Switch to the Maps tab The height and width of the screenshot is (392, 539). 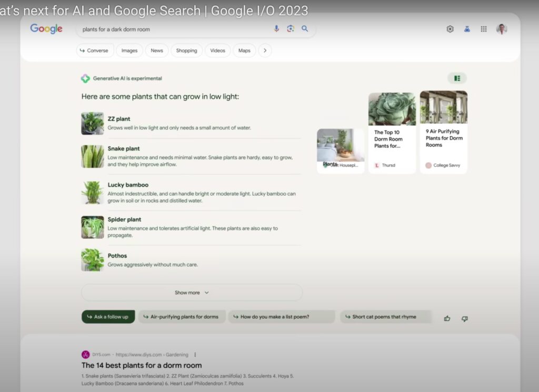(244, 51)
